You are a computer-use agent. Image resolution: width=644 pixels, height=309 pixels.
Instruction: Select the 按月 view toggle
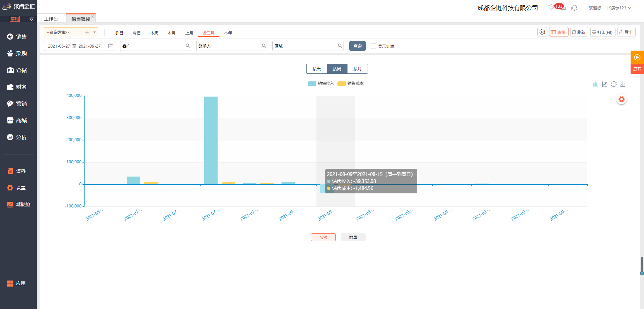click(x=357, y=69)
